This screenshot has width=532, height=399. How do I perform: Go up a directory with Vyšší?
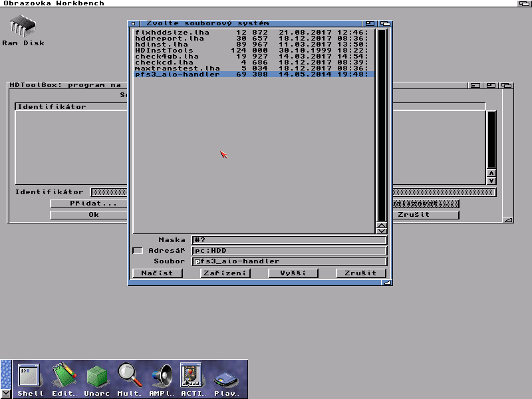point(293,273)
